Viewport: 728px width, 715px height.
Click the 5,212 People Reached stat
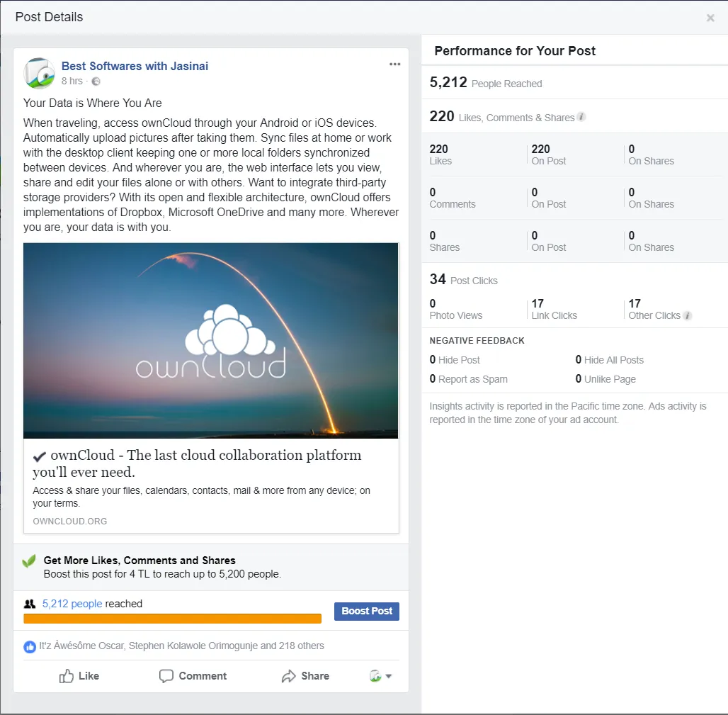pos(486,83)
